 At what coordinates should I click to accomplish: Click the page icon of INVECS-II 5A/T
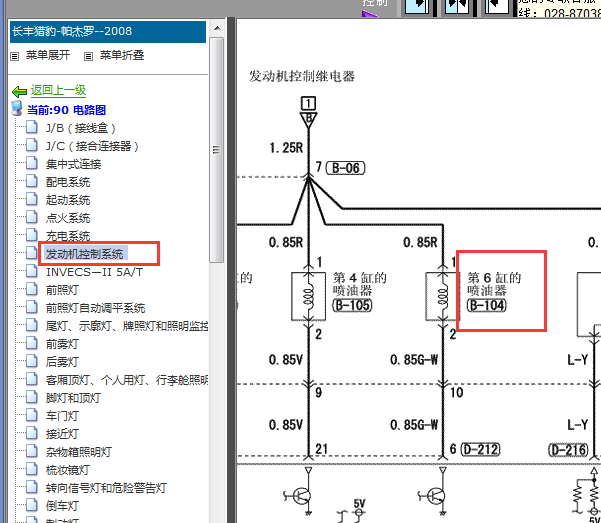[x=32, y=271]
